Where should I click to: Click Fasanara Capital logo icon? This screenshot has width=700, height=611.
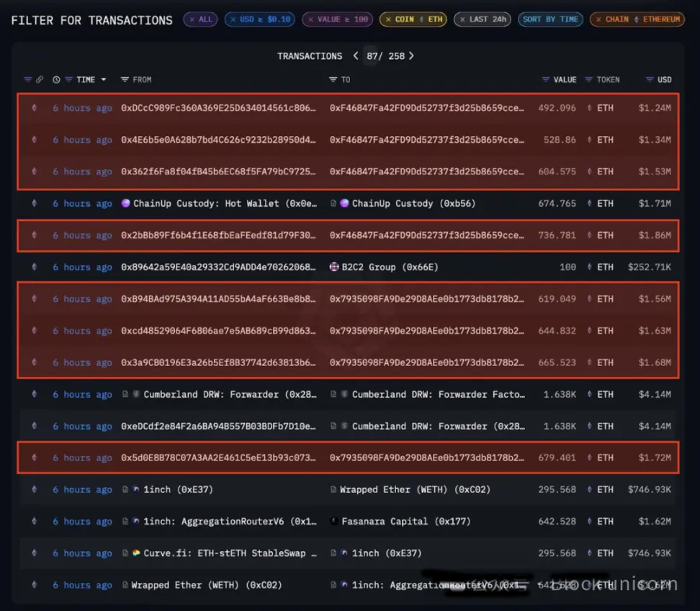point(334,521)
